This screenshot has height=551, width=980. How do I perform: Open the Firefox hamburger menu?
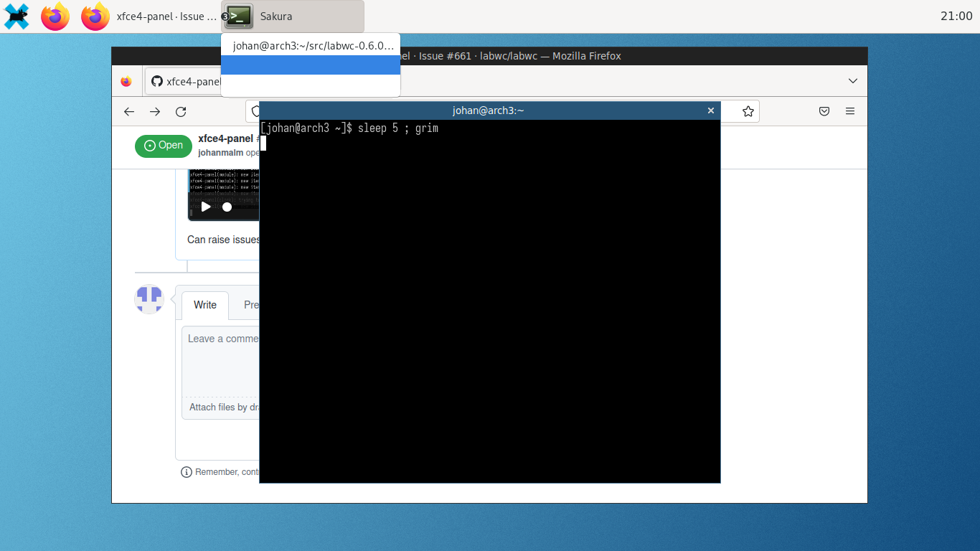point(850,111)
